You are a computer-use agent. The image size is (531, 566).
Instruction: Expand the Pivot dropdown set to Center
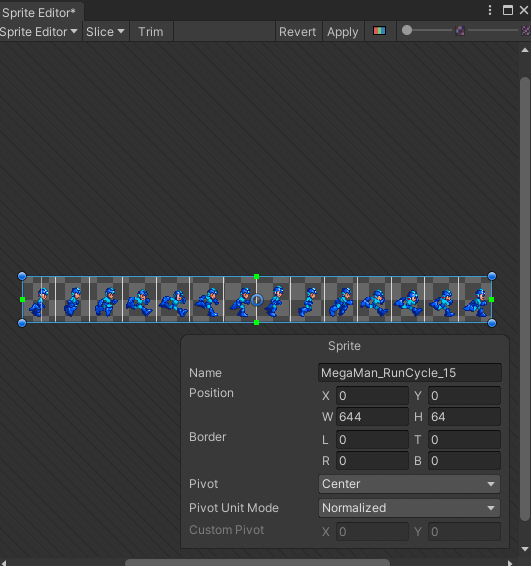pyautogui.click(x=409, y=484)
